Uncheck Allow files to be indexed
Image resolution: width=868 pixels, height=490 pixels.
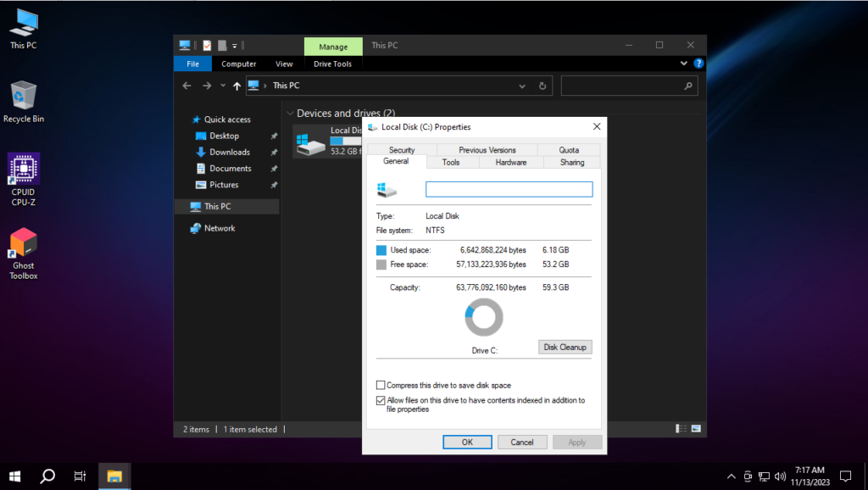381,400
